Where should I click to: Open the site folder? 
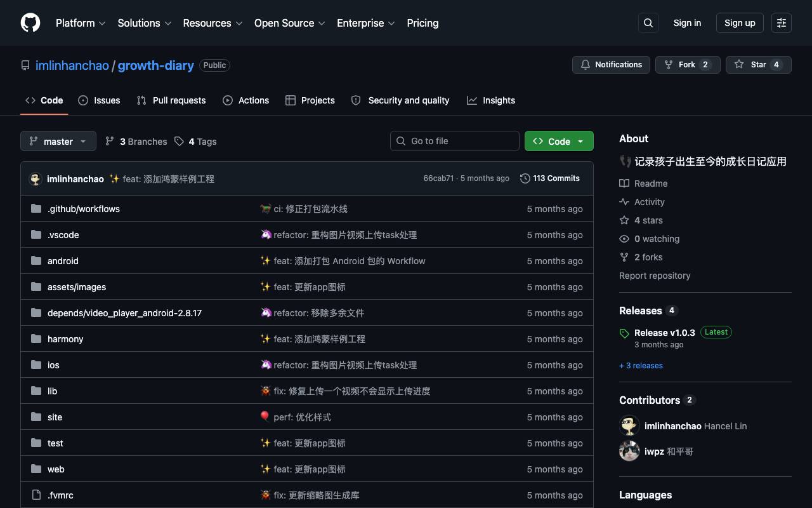tap(55, 417)
